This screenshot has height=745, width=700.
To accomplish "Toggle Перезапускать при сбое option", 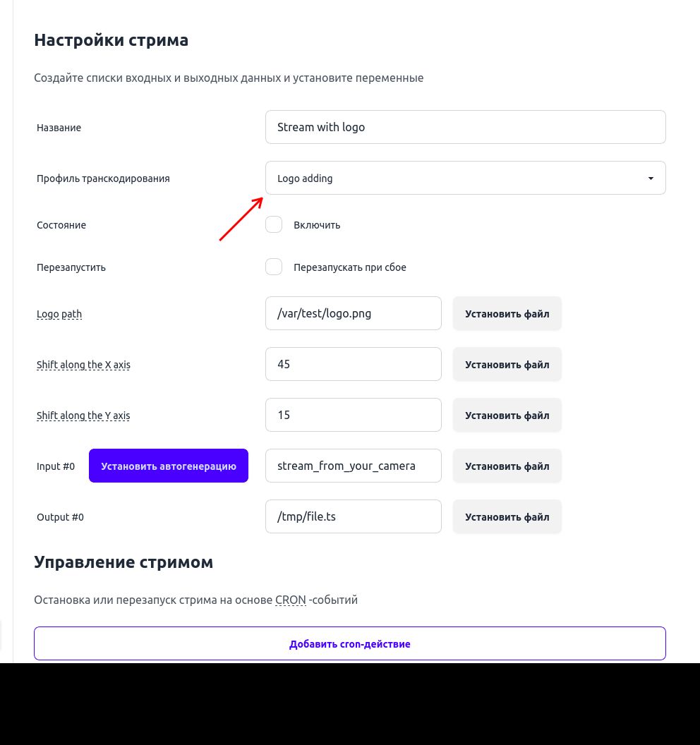I will 274,267.
